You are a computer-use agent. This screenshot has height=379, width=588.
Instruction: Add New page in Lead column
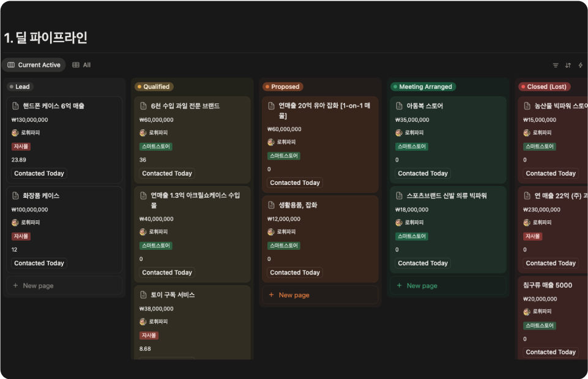64,285
